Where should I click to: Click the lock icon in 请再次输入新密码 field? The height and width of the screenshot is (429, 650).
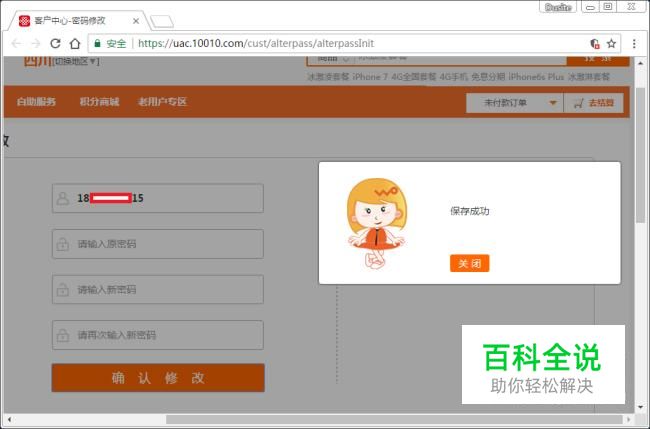[x=63, y=335]
